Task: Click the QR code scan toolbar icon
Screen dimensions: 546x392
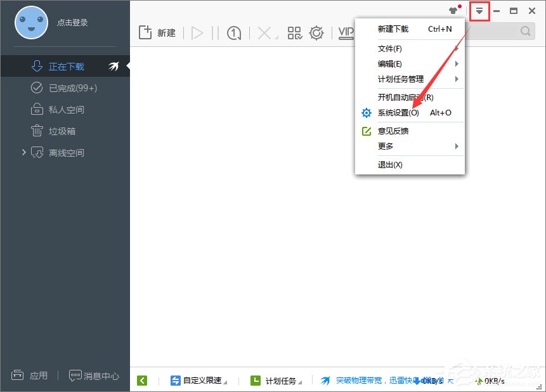Action: coord(294,32)
